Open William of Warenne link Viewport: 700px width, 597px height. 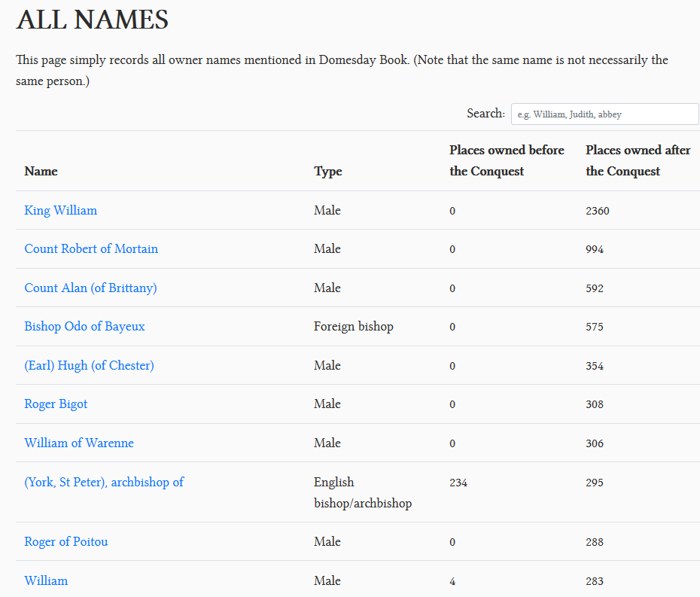tap(79, 443)
